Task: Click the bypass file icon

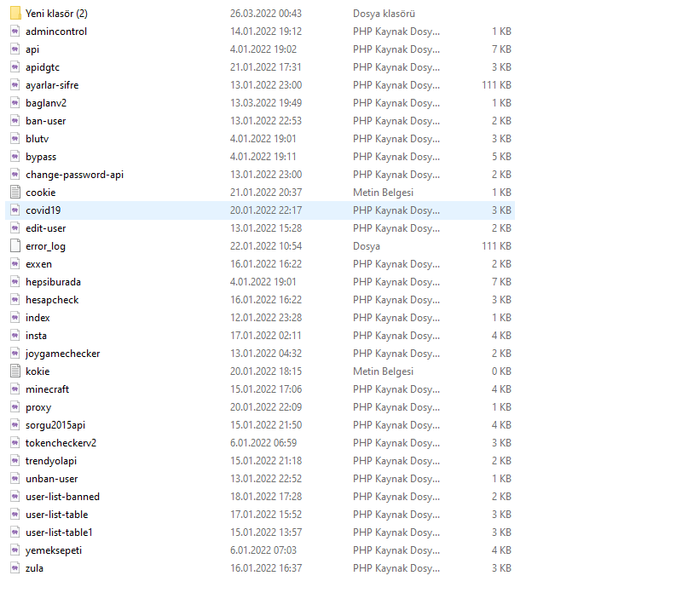Action: click(15, 157)
